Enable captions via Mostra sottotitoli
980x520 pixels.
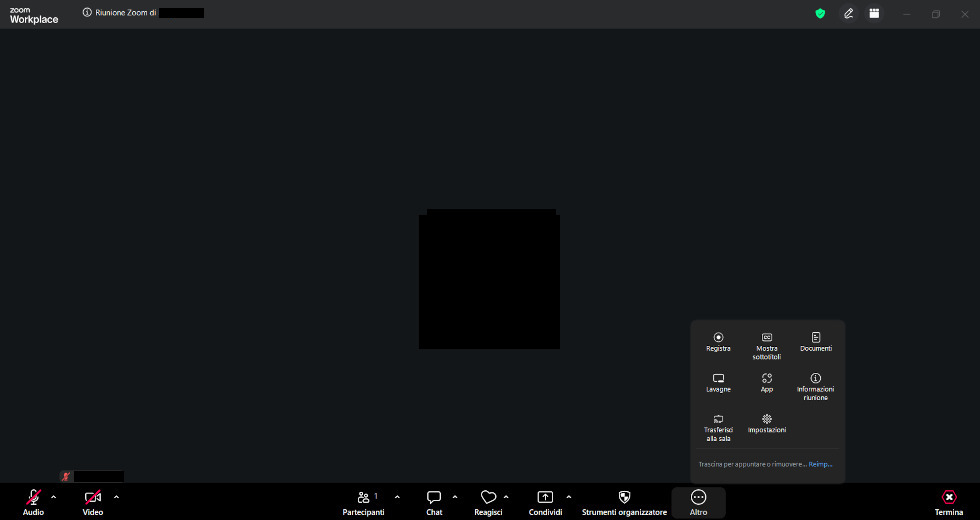[767, 346]
